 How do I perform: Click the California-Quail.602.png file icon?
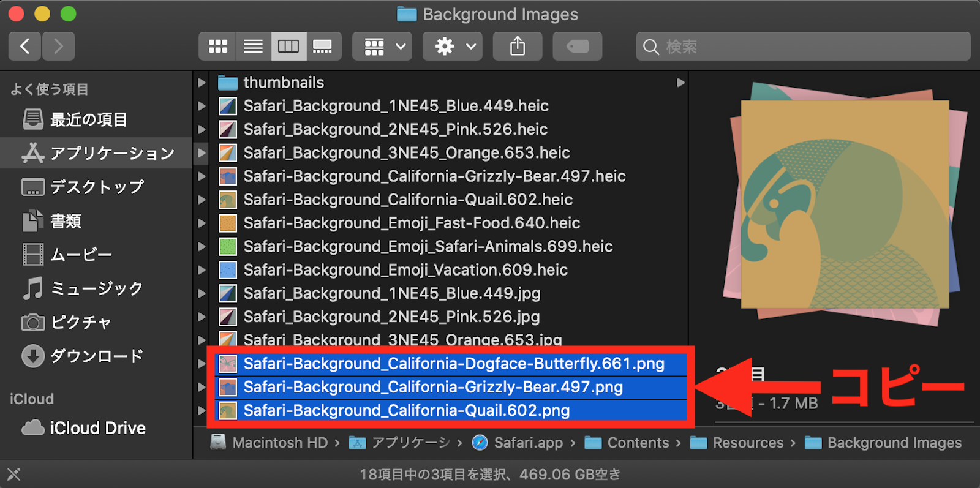tap(228, 410)
